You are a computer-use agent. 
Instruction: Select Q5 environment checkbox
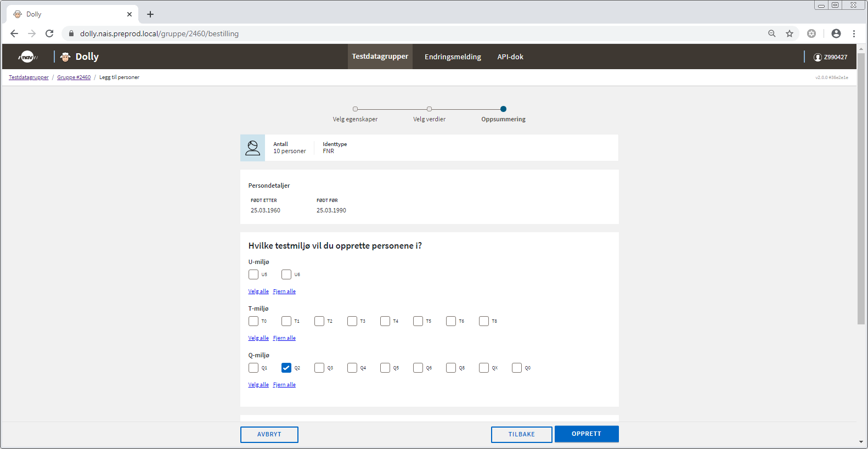pyautogui.click(x=385, y=368)
